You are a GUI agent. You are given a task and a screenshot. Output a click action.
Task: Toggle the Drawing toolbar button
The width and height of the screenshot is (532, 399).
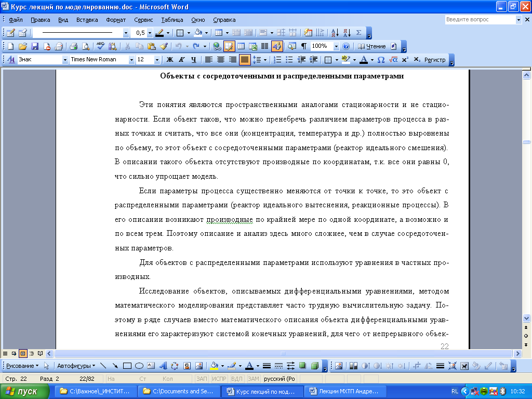277,46
